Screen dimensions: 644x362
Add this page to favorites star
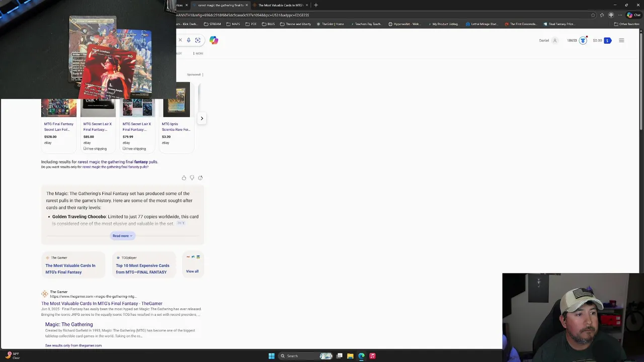coord(593,15)
